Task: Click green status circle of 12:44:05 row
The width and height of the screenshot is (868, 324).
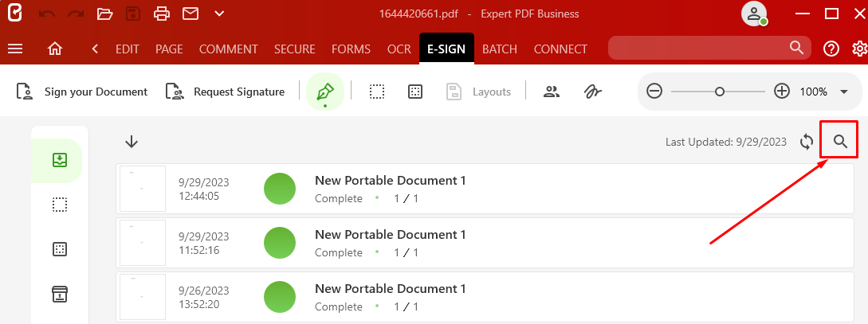Action: pyautogui.click(x=280, y=189)
